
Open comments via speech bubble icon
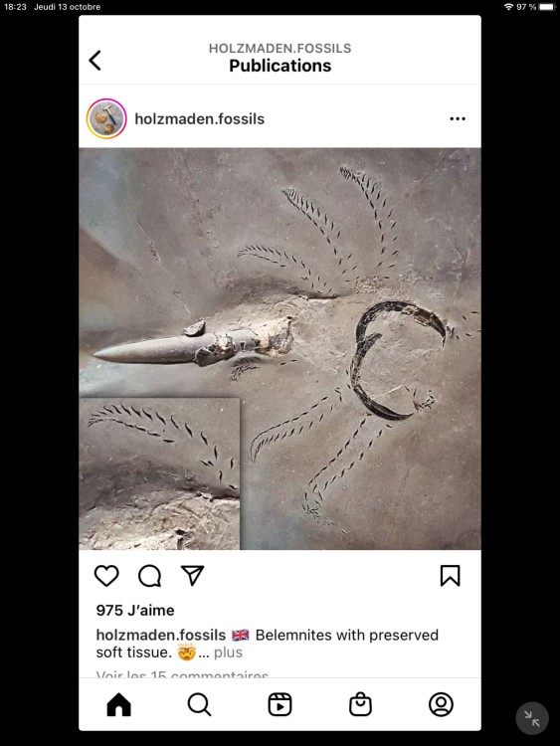point(150,576)
